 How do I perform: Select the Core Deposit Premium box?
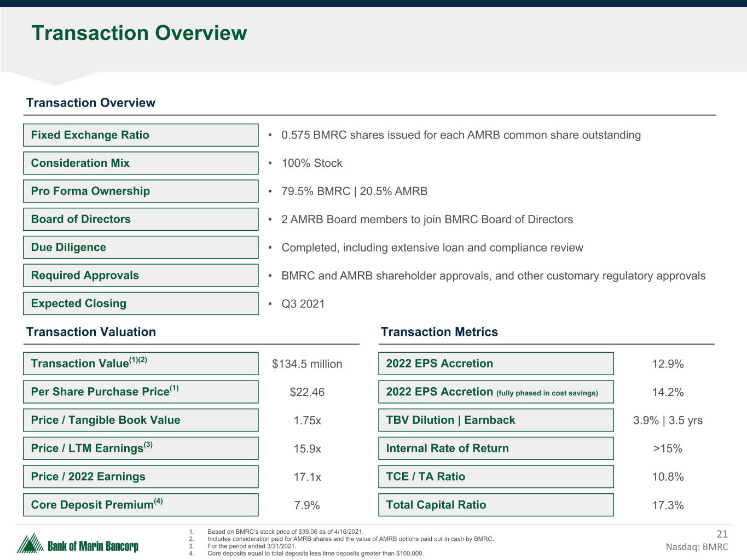tap(140, 505)
